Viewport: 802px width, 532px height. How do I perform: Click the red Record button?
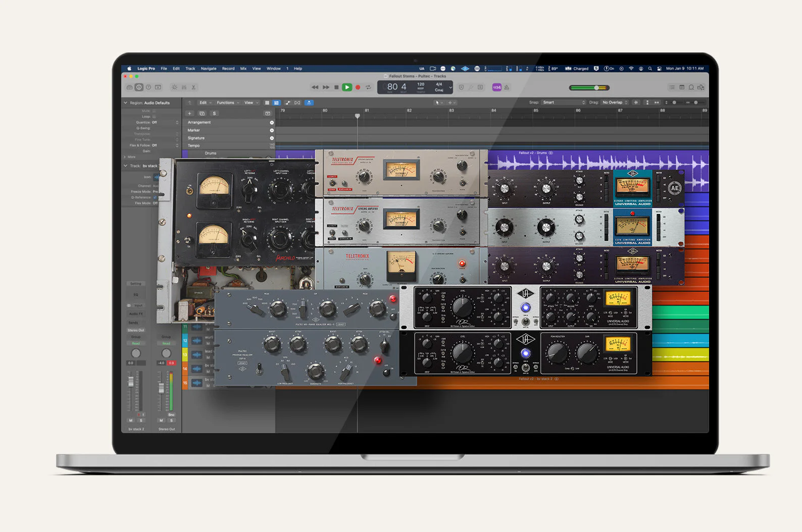(x=358, y=87)
